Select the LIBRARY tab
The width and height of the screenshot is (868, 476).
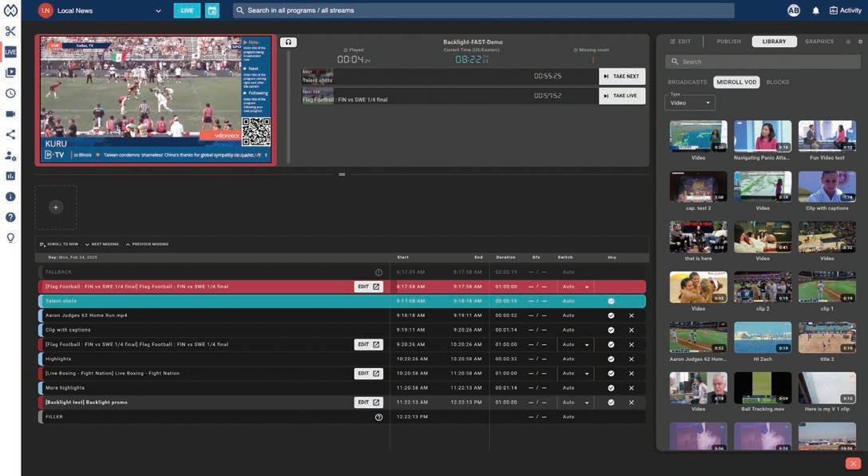[774, 42]
